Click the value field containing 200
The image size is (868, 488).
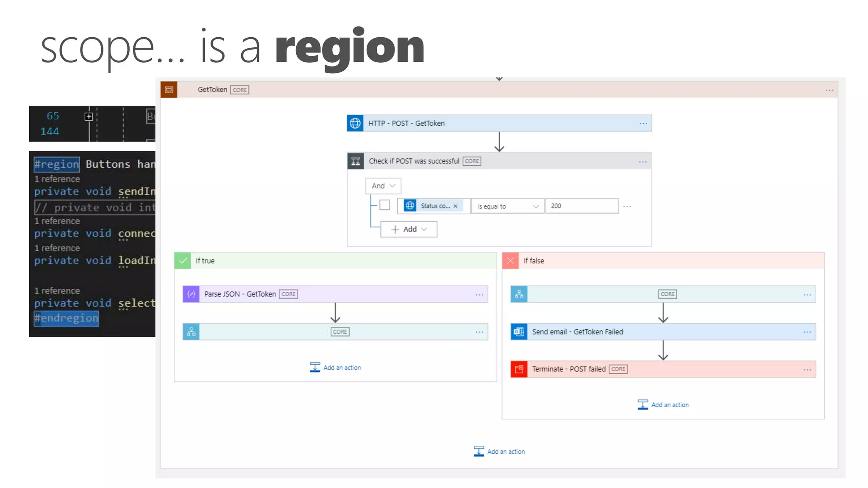581,206
